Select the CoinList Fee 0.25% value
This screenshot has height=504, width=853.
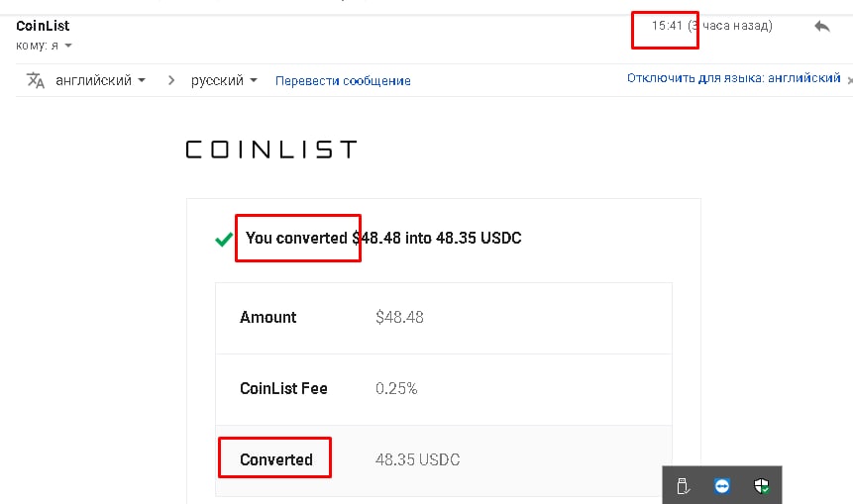pyautogui.click(x=396, y=388)
